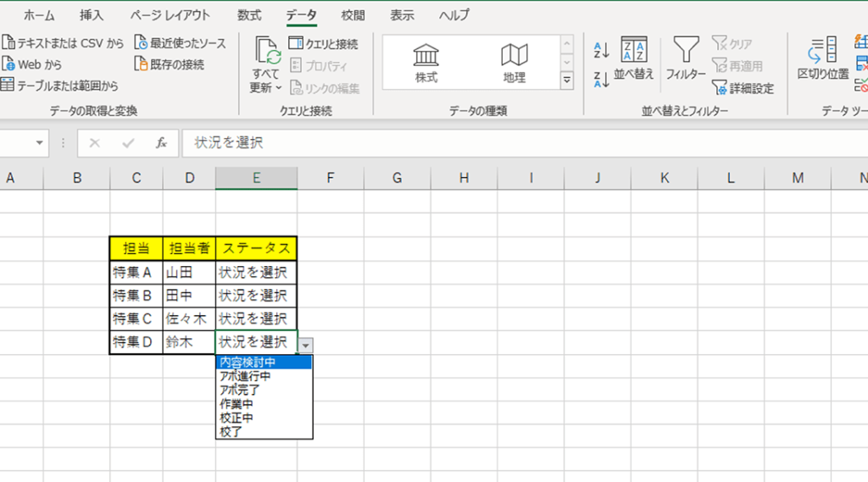868x482 pixels.
Task: Select the Stocks data type
Action: pos(426,63)
